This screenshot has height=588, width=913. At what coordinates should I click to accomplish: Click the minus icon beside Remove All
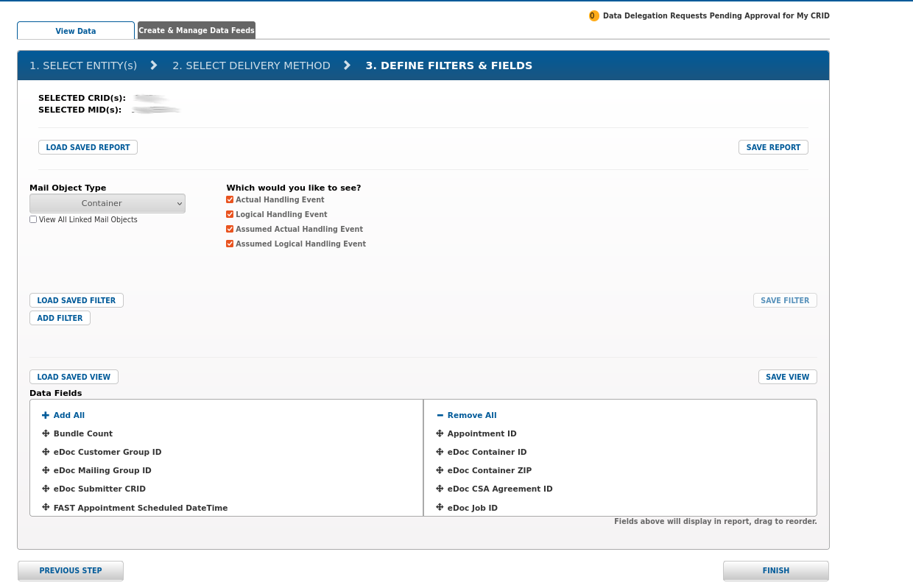(440, 416)
